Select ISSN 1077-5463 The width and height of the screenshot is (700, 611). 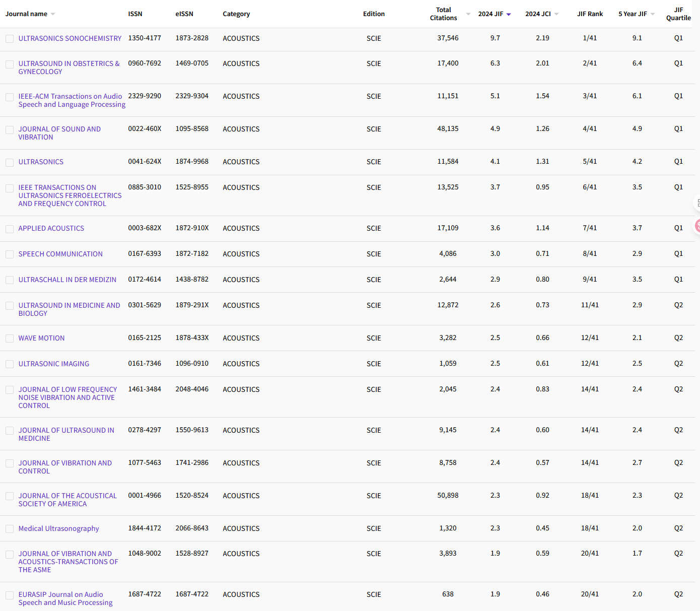(145, 462)
